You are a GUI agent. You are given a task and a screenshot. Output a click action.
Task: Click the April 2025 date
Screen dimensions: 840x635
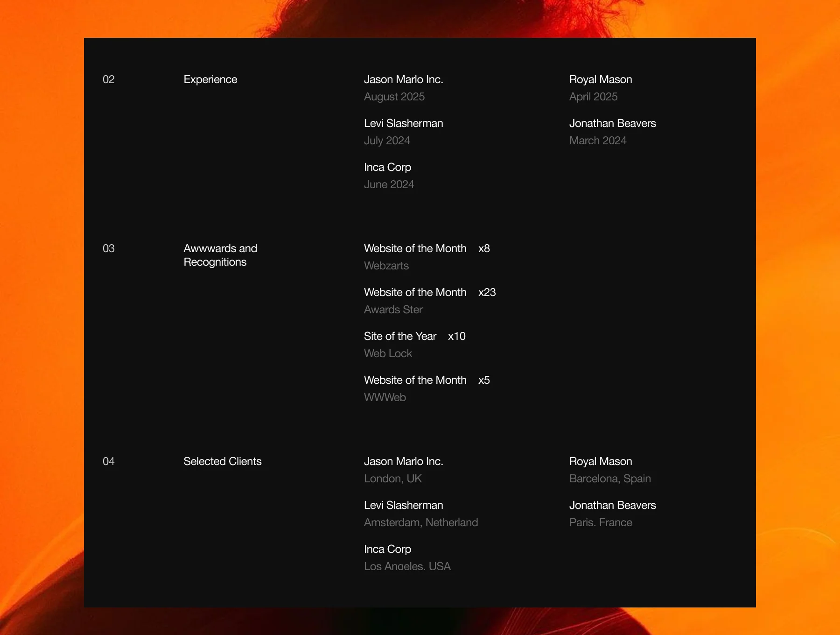tap(593, 97)
